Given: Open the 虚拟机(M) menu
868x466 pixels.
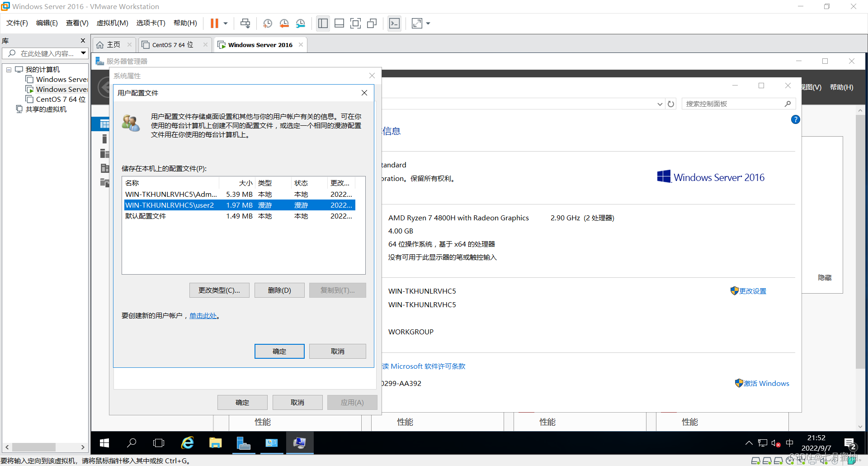Looking at the screenshot, I should click(x=113, y=23).
